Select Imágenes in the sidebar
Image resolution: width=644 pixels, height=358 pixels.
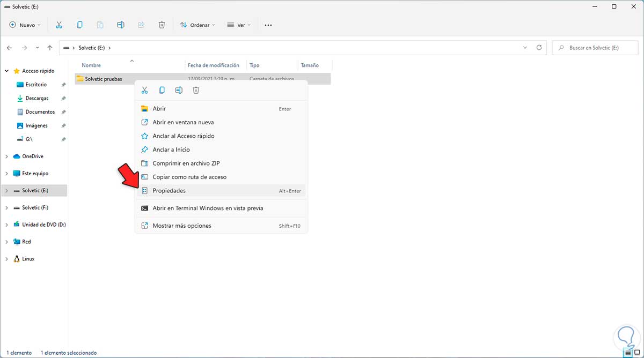coord(36,126)
